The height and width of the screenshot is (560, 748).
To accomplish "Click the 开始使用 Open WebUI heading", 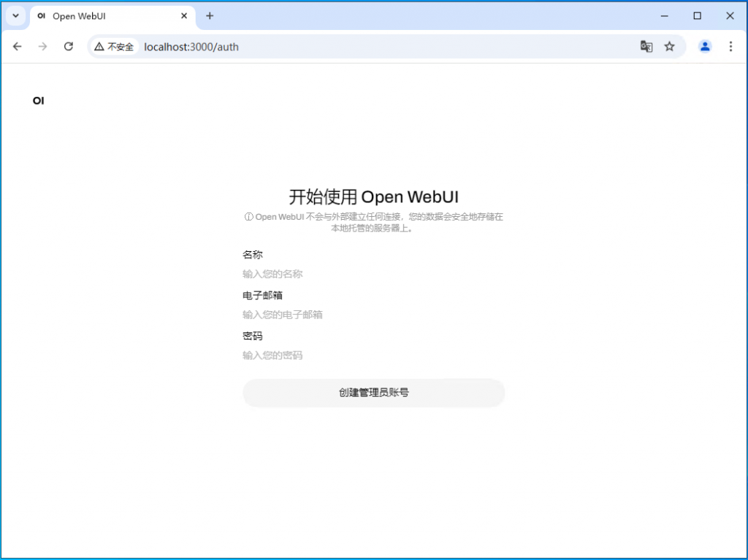I will coord(373,196).
